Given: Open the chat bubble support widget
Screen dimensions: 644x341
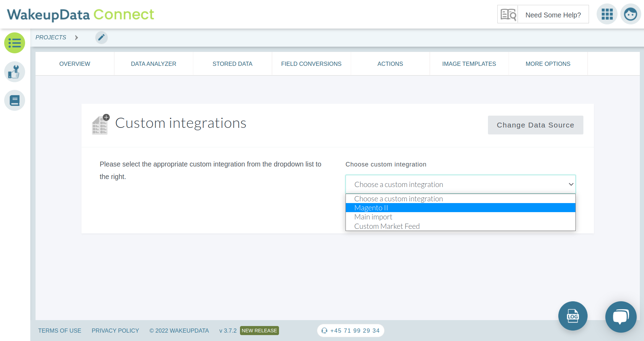Looking at the screenshot, I should 621,317.
